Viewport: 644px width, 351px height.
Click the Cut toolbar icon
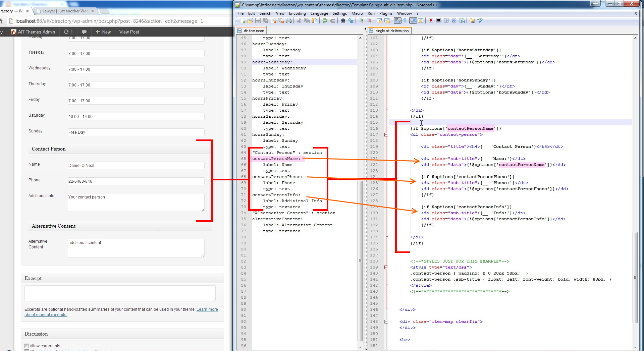coord(299,20)
